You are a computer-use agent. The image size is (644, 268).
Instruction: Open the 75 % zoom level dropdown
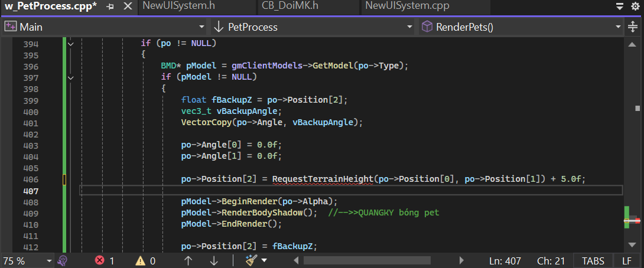click(x=27, y=260)
